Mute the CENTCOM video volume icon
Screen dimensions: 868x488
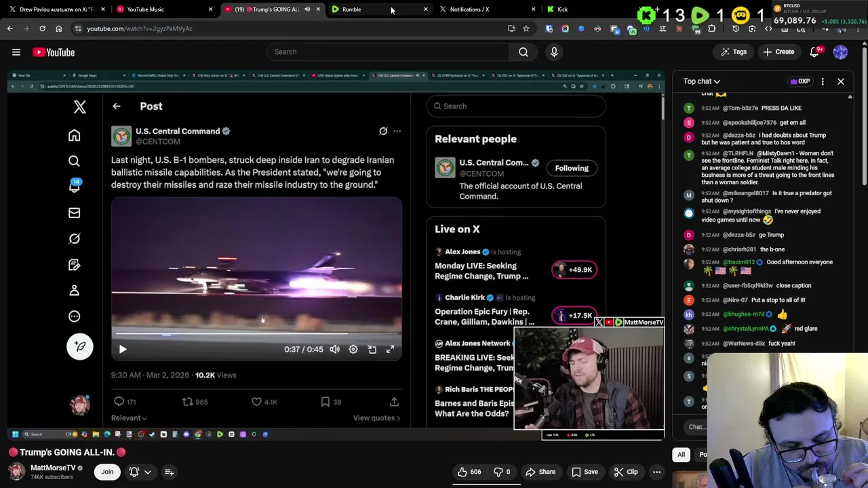click(x=335, y=350)
